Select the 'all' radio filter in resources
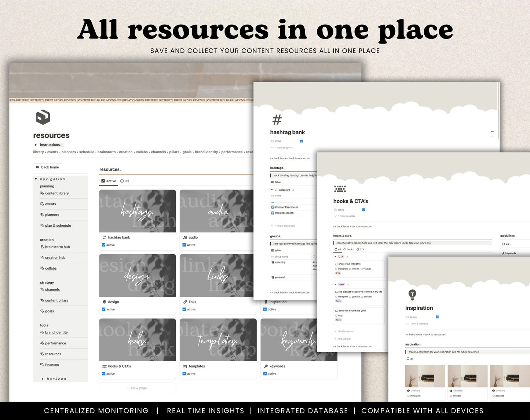The image size is (530, 420). [x=122, y=181]
